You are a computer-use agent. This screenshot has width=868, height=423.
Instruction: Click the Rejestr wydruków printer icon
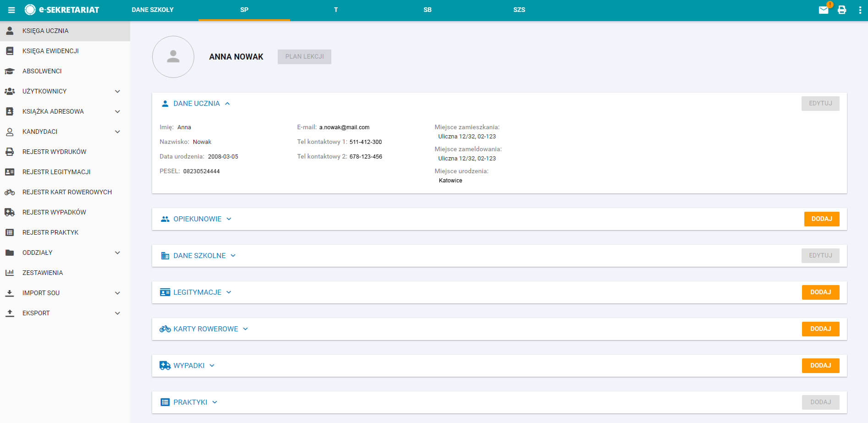10,152
